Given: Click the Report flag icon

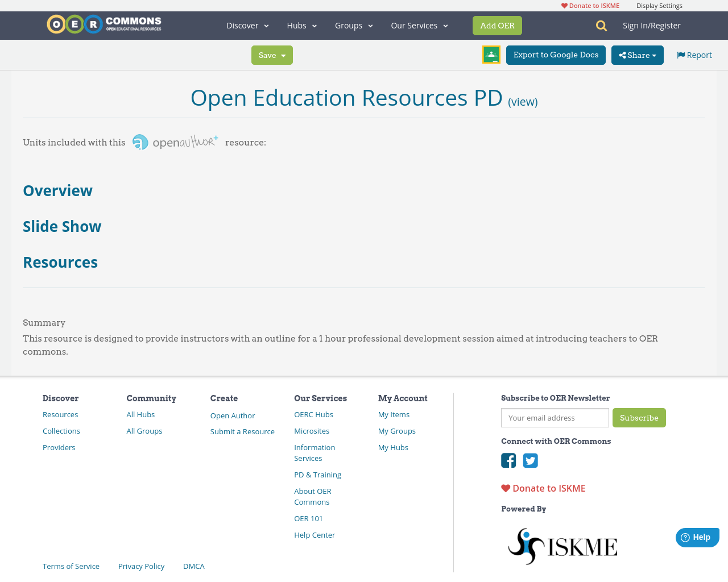Looking at the screenshot, I should pos(681,54).
